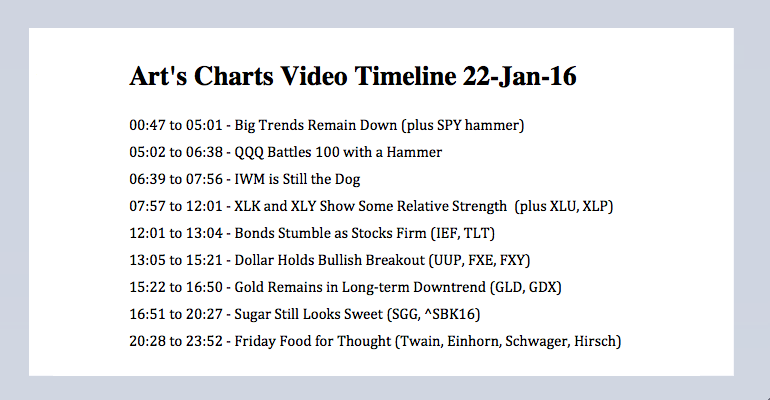Select Gold Remains in Long-term Downtrend entry
The width and height of the screenshot is (770, 400).
[398, 288]
